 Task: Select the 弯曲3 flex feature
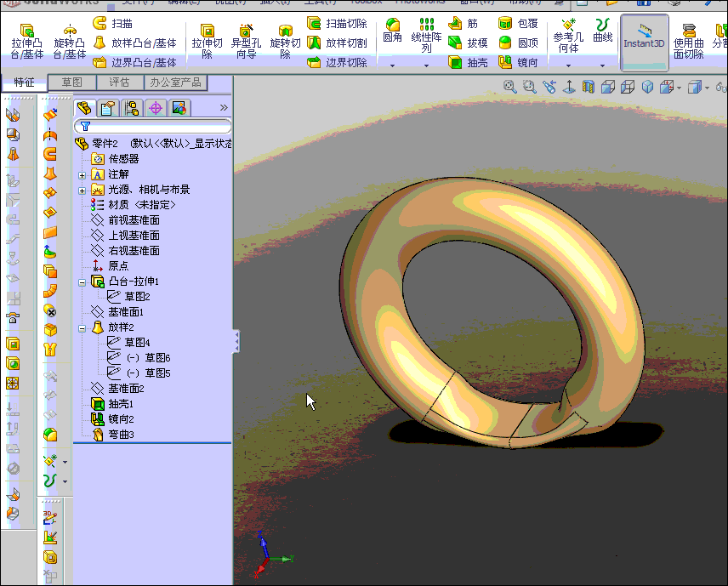(x=112, y=435)
